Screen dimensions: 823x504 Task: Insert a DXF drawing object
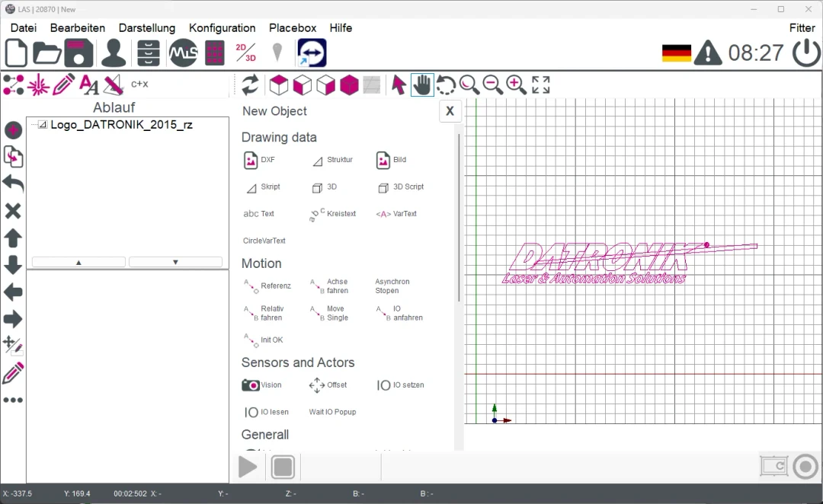pos(260,160)
